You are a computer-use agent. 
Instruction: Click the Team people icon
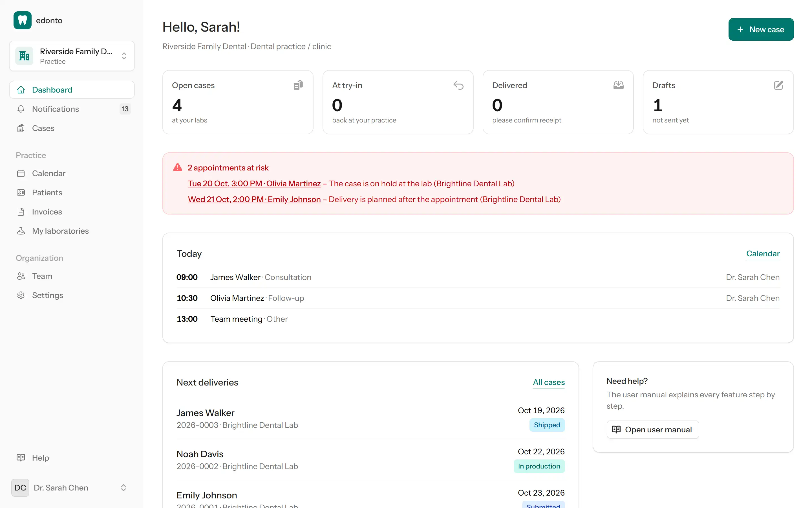pyautogui.click(x=21, y=276)
